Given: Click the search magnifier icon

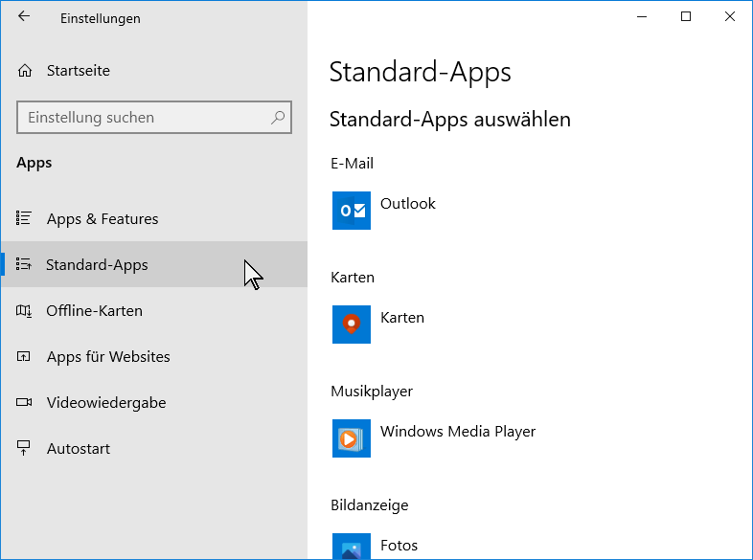Looking at the screenshot, I should coord(278,117).
